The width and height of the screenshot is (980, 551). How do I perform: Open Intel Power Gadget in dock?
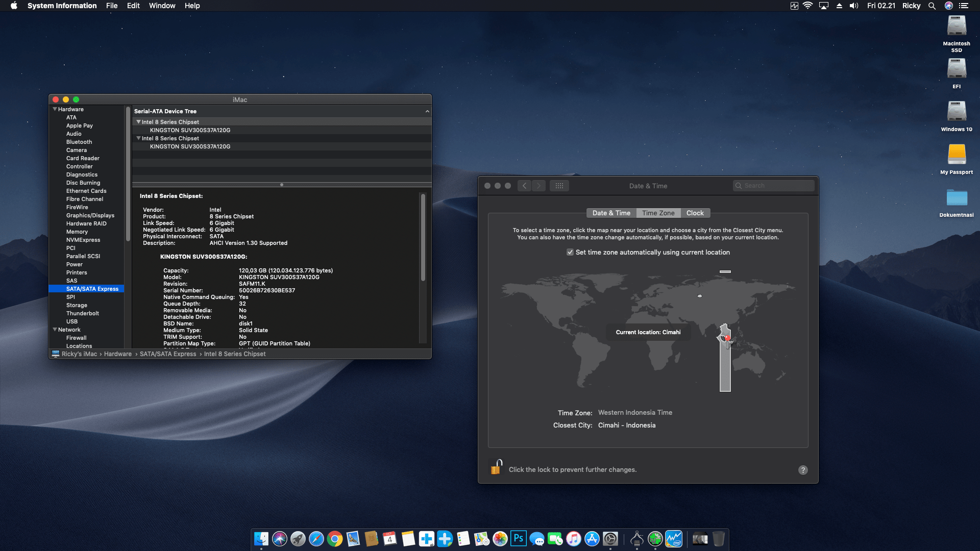coord(674,539)
